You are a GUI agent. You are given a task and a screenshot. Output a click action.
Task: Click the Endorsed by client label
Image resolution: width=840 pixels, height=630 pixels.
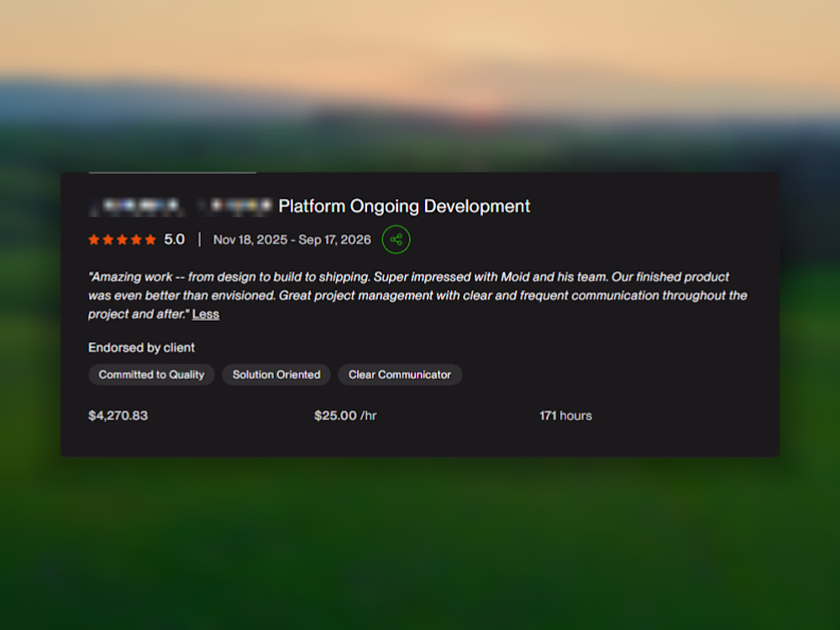click(141, 348)
